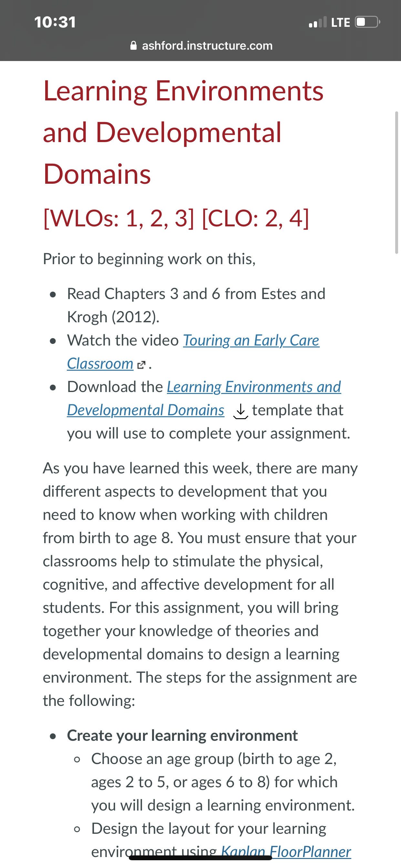Tap the 10:31 clock in status bar

55,22
